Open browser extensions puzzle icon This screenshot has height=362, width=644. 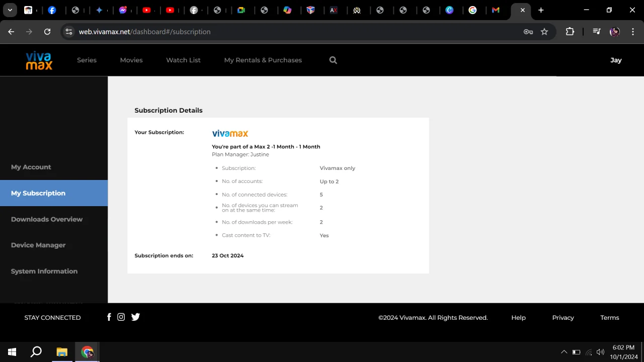570,32
